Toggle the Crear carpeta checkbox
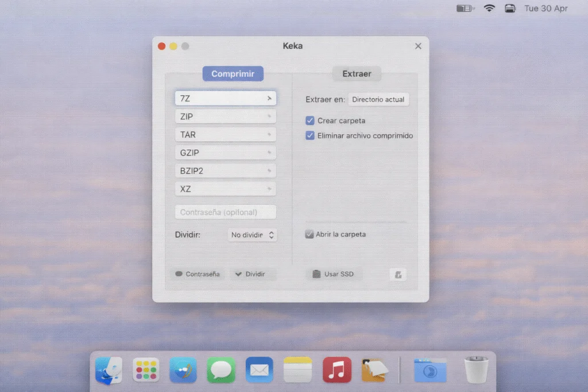The width and height of the screenshot is (588, 392). [x=310, y=121]
